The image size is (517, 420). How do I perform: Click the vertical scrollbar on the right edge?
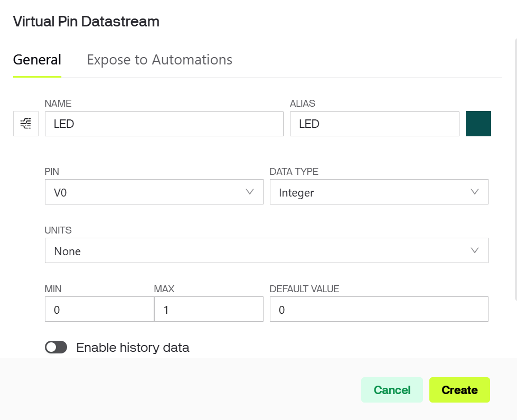tap(515, 158)
